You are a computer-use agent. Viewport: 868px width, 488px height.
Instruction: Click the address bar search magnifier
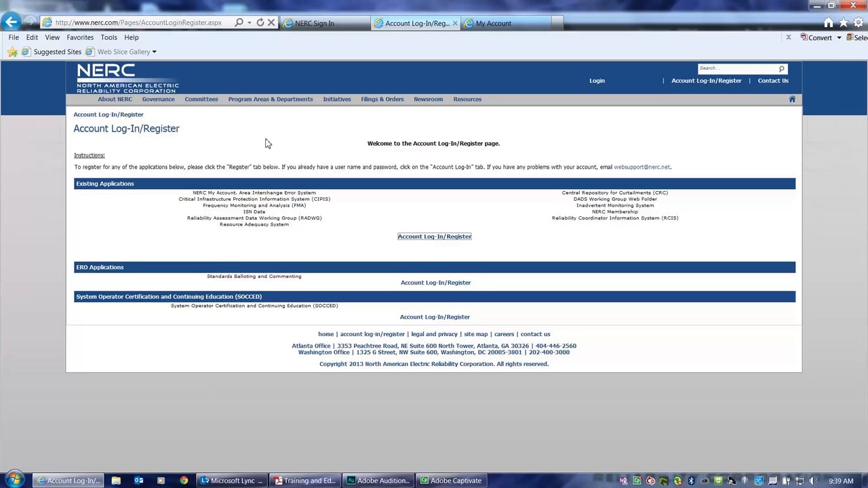pos(239,22)
